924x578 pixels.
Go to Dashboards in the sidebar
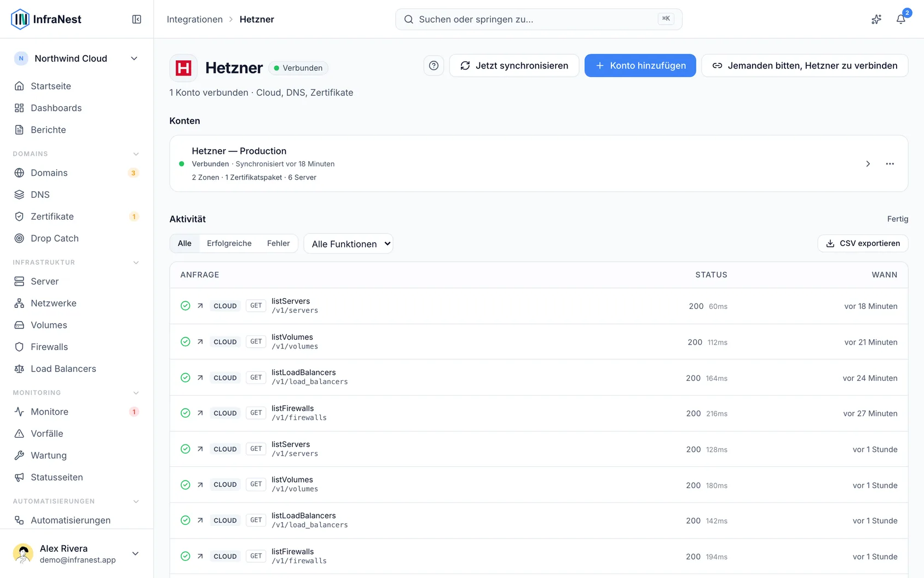[x=77, y=108]
